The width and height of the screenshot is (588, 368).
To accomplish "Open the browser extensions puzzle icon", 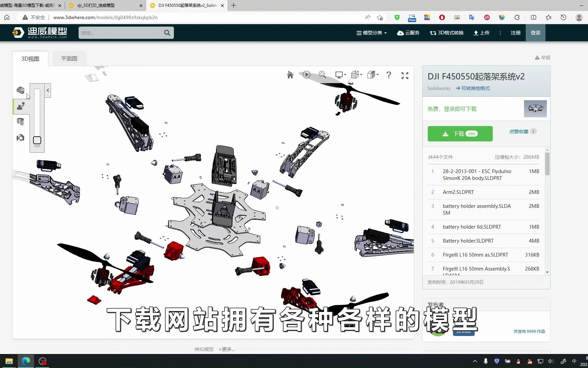I will click(517, 17).
